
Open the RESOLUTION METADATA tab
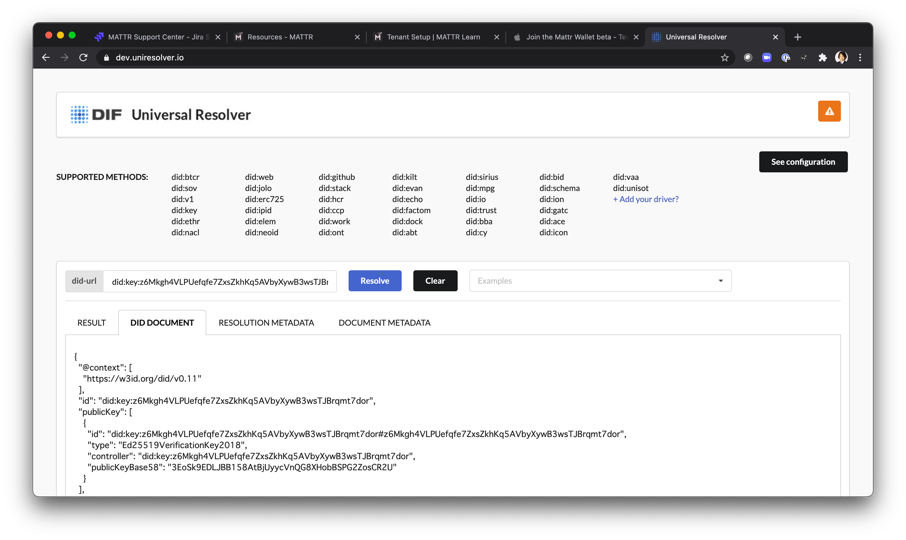click(x=266, y=323)
